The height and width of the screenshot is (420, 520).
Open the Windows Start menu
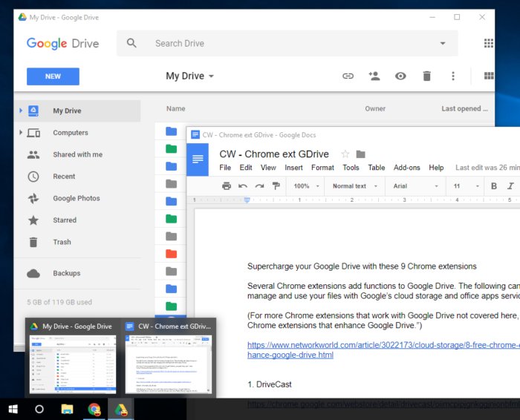click(13, 410)
